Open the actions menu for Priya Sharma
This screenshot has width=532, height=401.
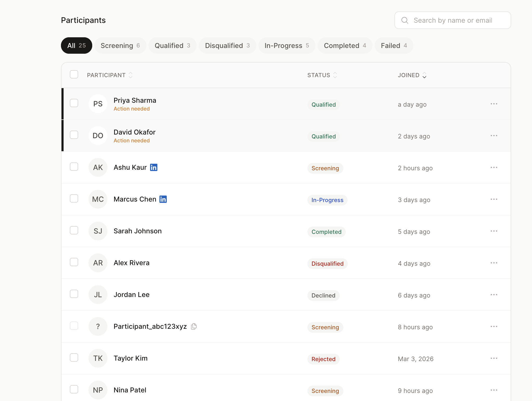(x=494, y=104)
